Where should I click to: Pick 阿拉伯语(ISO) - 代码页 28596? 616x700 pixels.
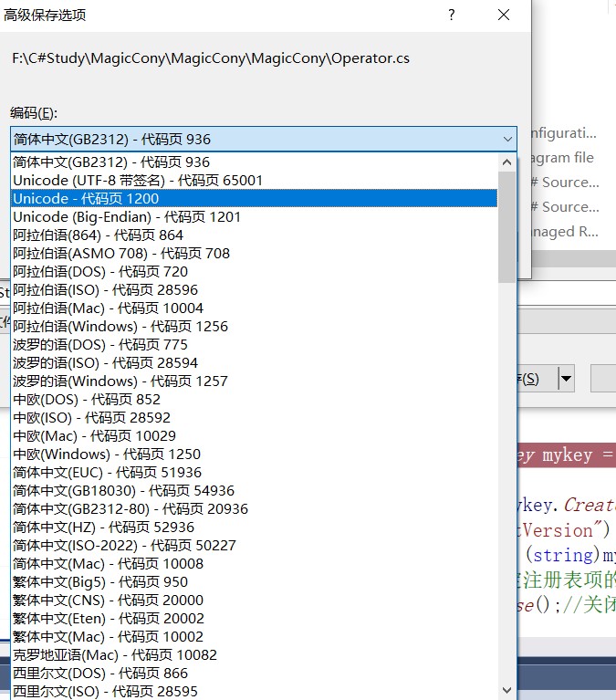click(254, 290)
